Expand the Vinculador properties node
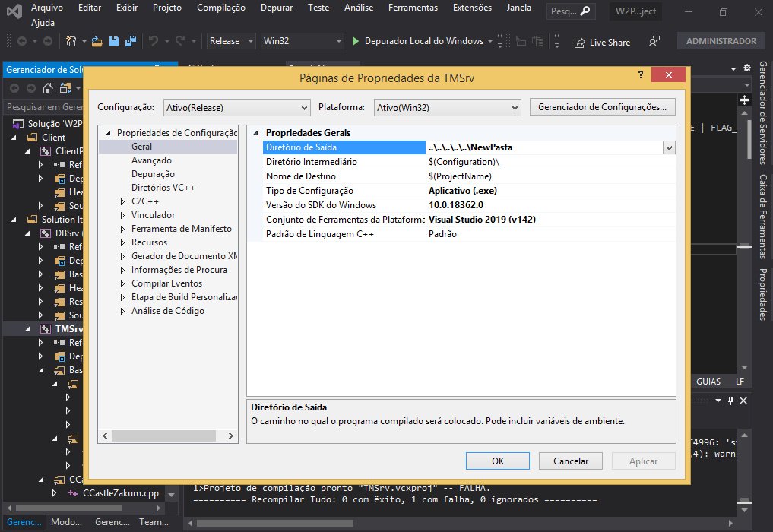773x532 pixels. [123, 215]
